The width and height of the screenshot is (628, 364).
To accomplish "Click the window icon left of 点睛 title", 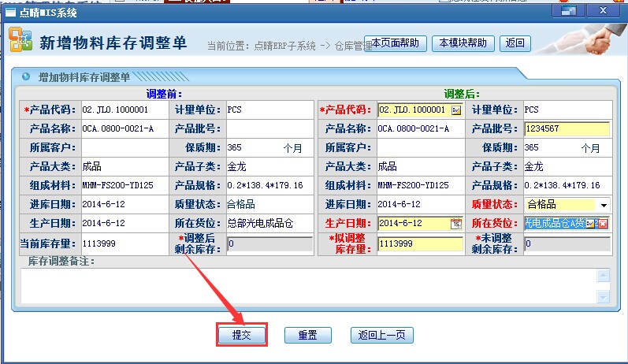I will pos(10,13).
